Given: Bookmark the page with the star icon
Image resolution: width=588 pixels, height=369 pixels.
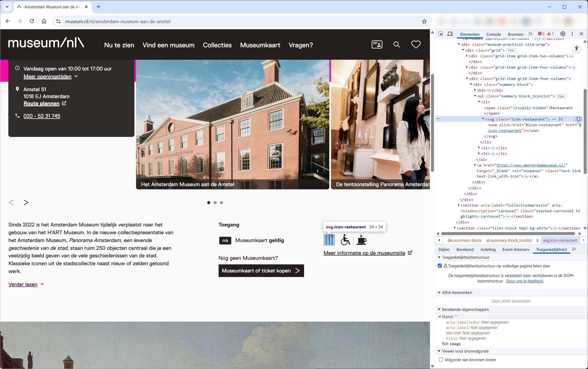Looking at the screenshot, I should [424, 22].
